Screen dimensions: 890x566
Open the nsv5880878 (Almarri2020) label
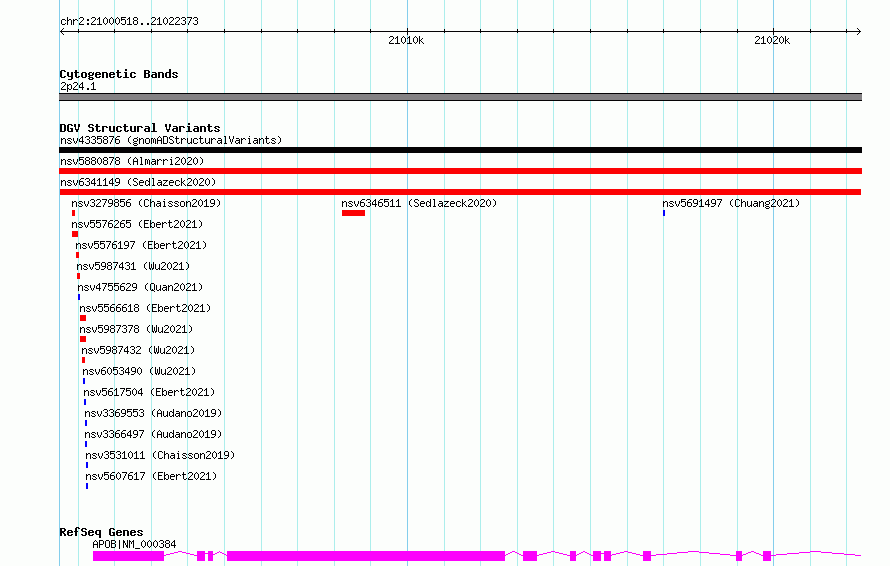132,161
